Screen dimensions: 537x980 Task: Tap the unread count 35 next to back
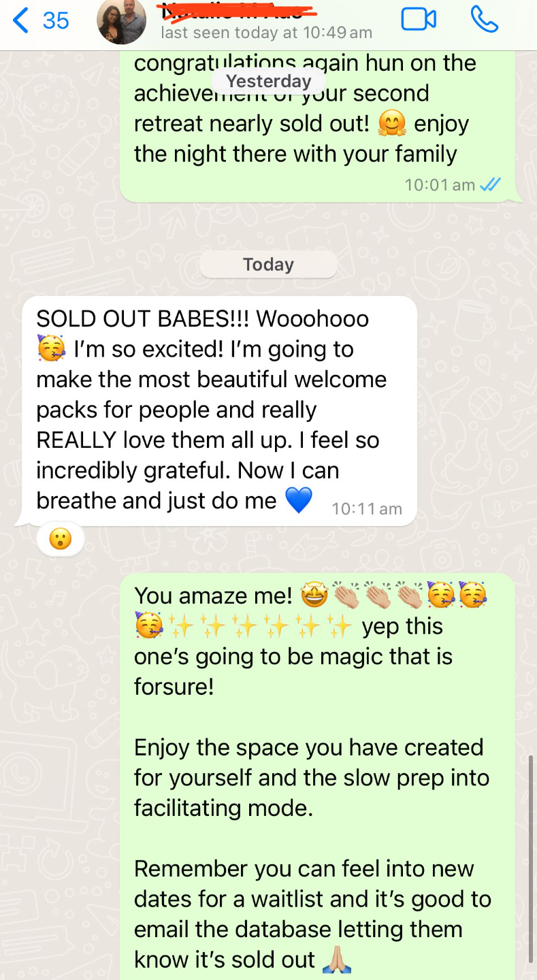coord(56,20)
